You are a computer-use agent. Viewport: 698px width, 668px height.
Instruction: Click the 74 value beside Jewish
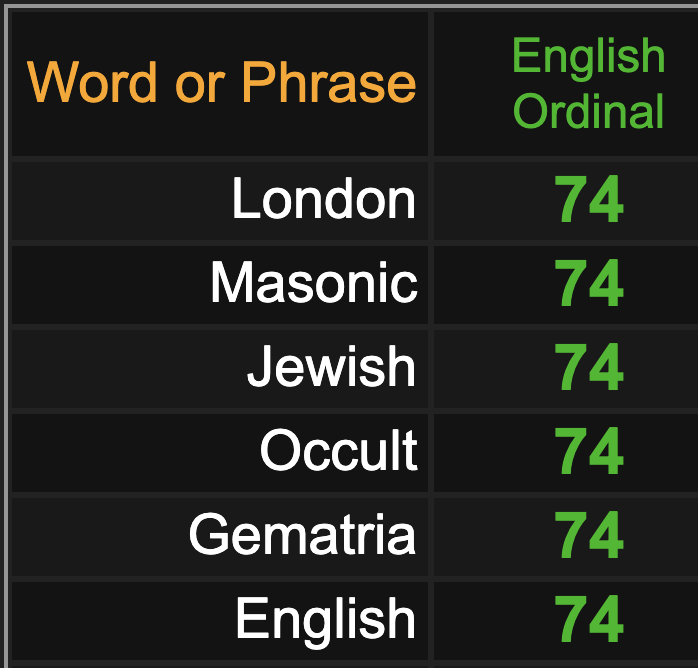(x=588, y=367)
